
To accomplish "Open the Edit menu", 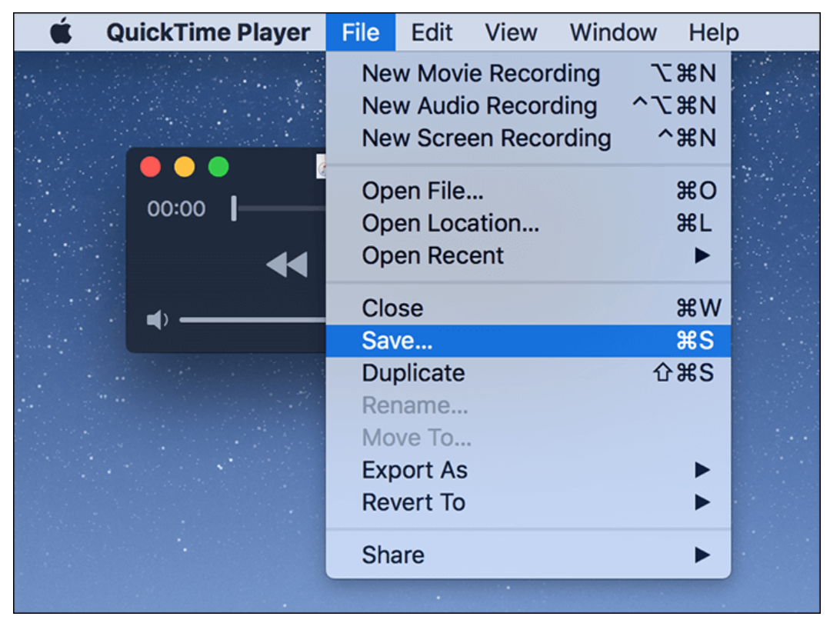I will tap(432, 32).
